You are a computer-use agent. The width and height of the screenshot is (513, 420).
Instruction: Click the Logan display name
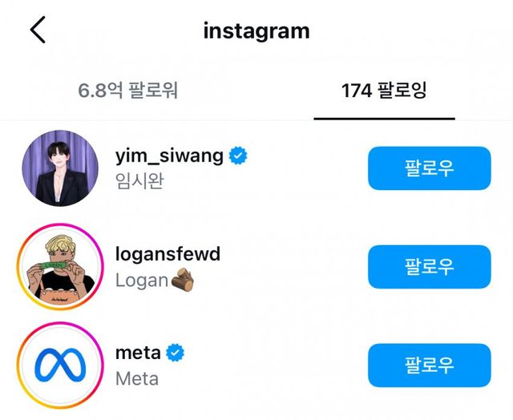(x=141, y=281)
